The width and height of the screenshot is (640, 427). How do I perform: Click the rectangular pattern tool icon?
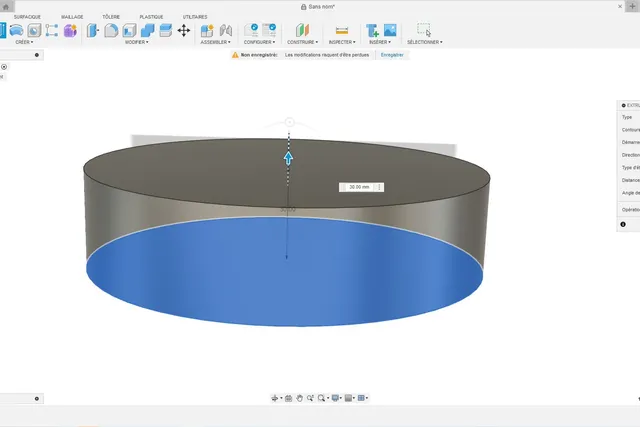point(52,30)
